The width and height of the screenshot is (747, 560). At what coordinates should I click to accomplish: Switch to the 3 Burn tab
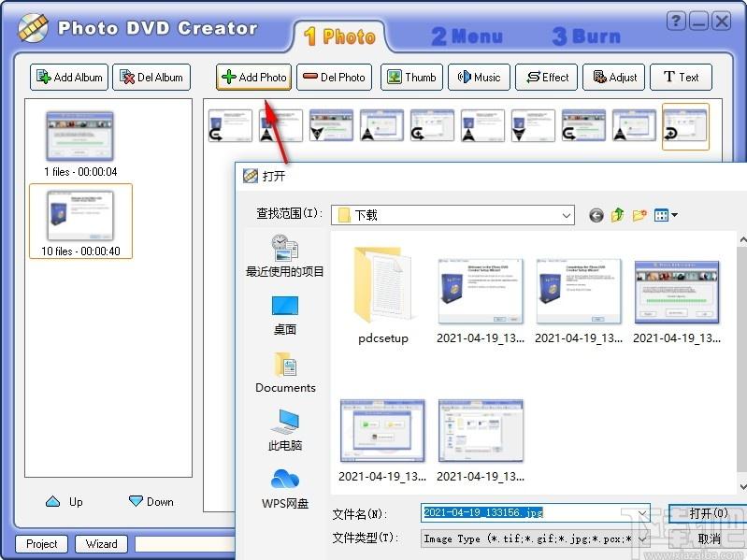pos(586,36)
